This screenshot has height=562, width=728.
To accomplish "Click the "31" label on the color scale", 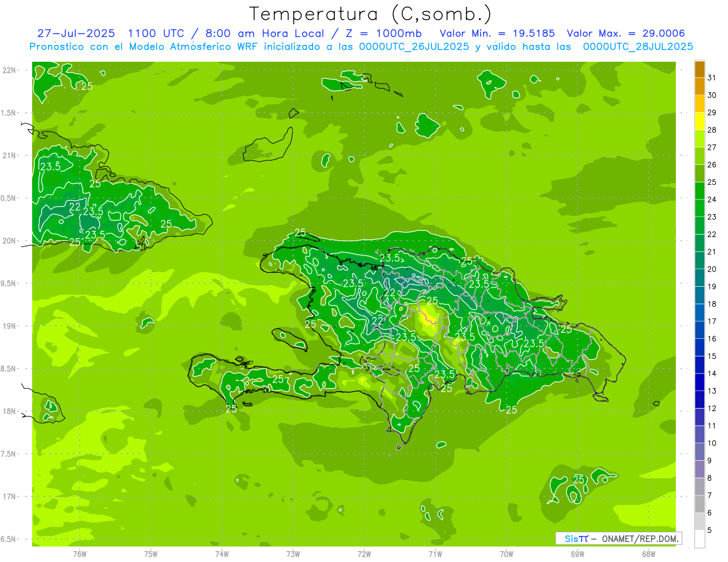I will tap(712, 78).
